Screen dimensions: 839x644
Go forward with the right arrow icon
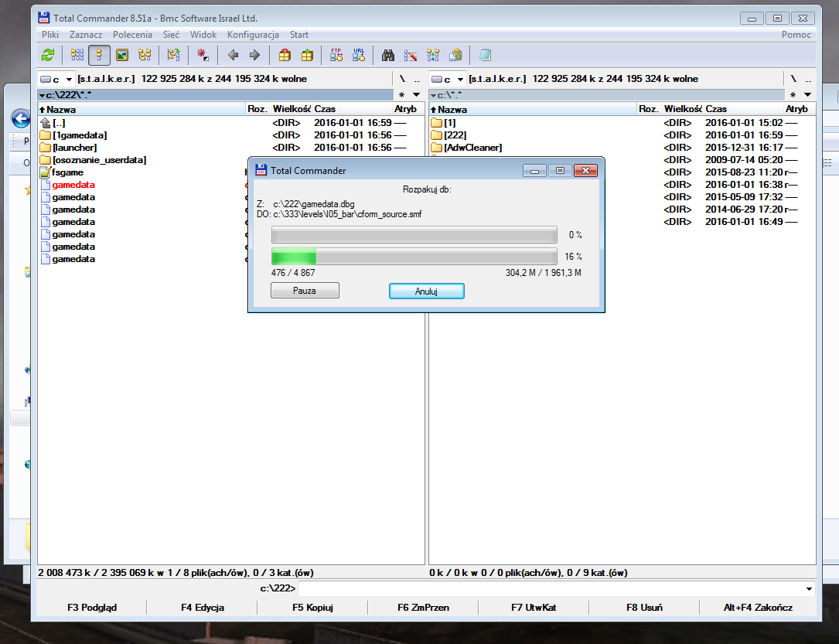pos(254,55)
